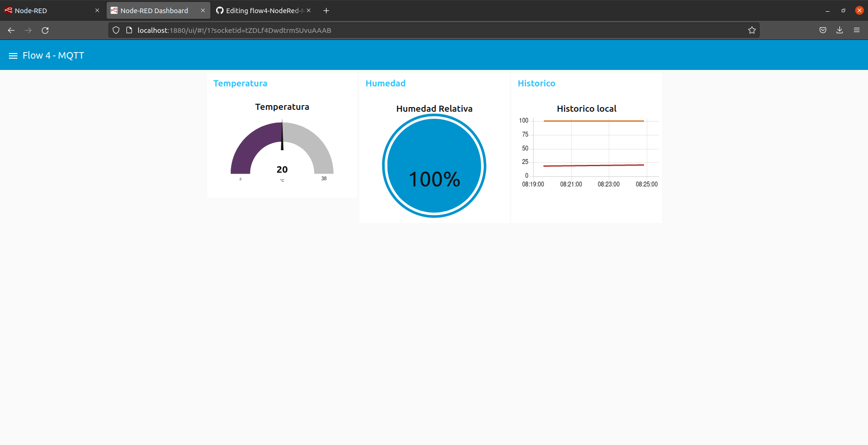Click the Humedad Relativa donut chart

pos(434,165)
